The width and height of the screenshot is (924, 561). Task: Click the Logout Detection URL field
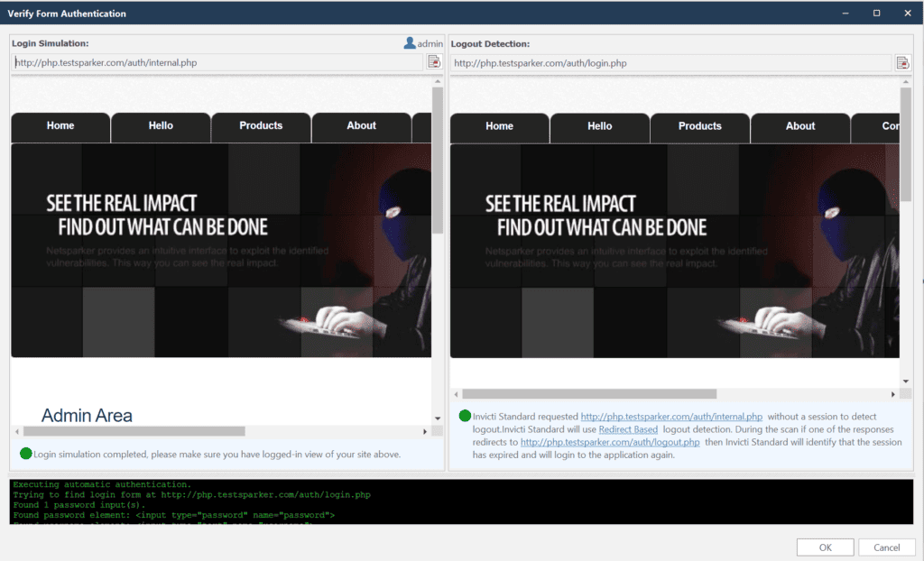671,63
